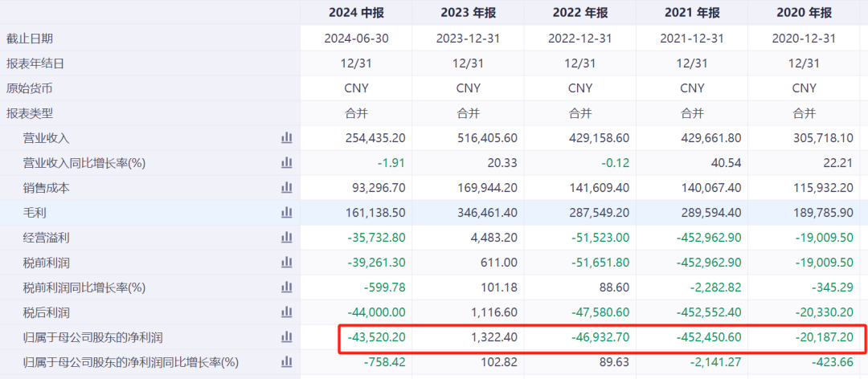This screenshot has width=868, height=379.
Task: Click pre-tax profit value -39,261.30
Action: coord(376,263)
